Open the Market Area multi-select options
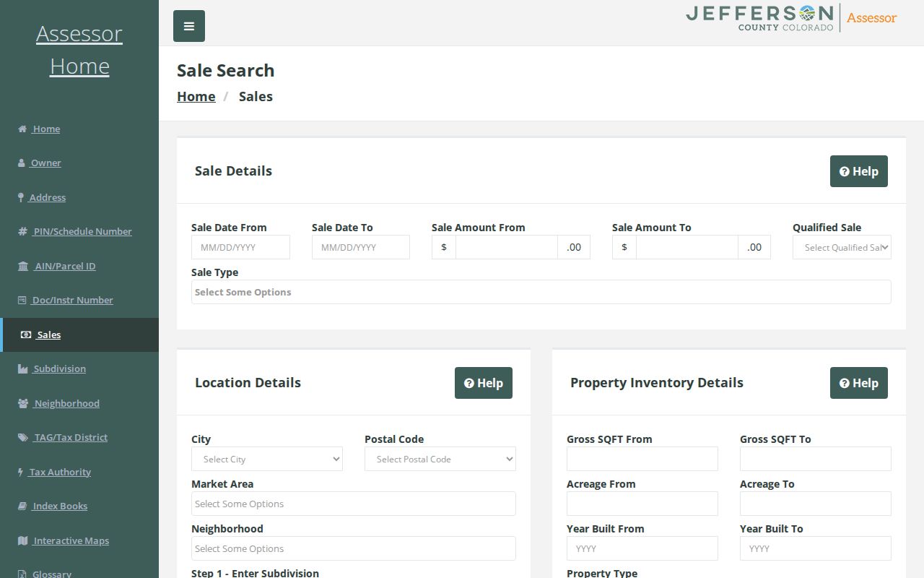924x578 pixels. click(354, 504)
